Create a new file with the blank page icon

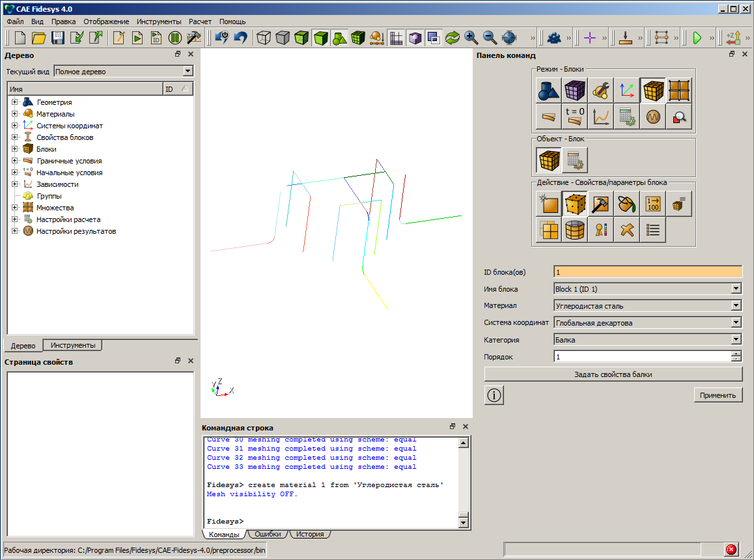20,38
